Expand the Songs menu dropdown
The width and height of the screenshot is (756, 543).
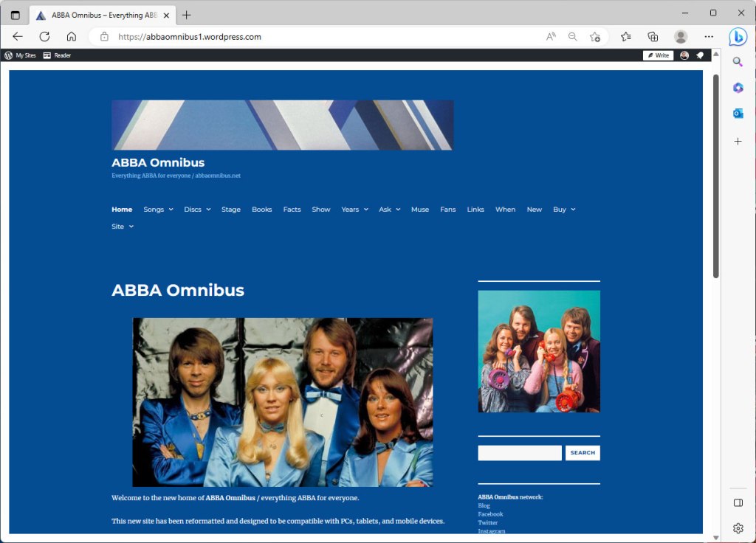click(158, 210)
